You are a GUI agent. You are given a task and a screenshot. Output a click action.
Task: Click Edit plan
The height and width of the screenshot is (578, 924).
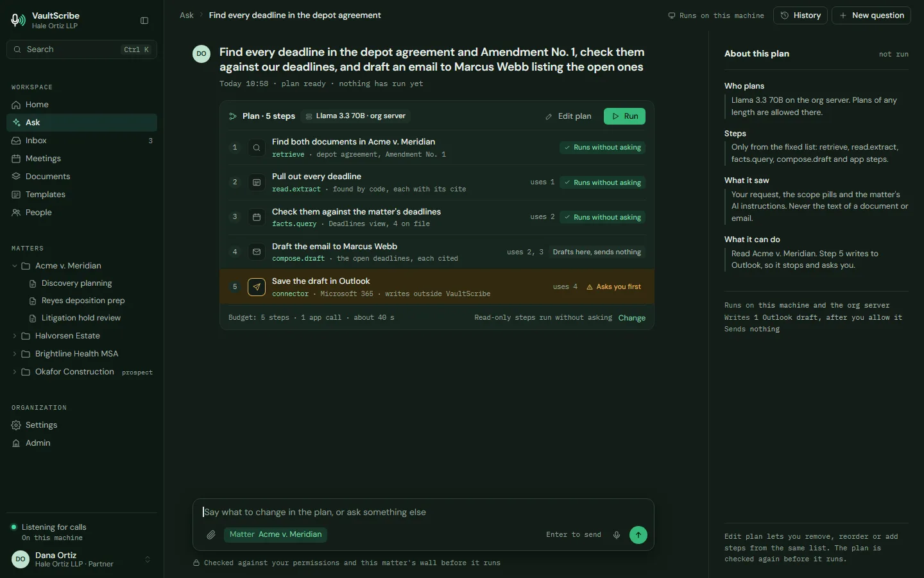pos(569,116)
